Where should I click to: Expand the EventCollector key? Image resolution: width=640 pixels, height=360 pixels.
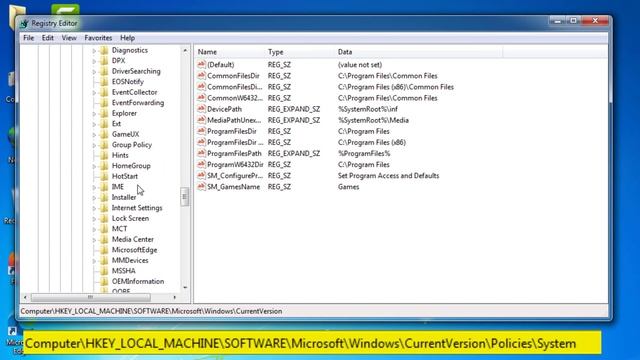[x=94, y=93]
